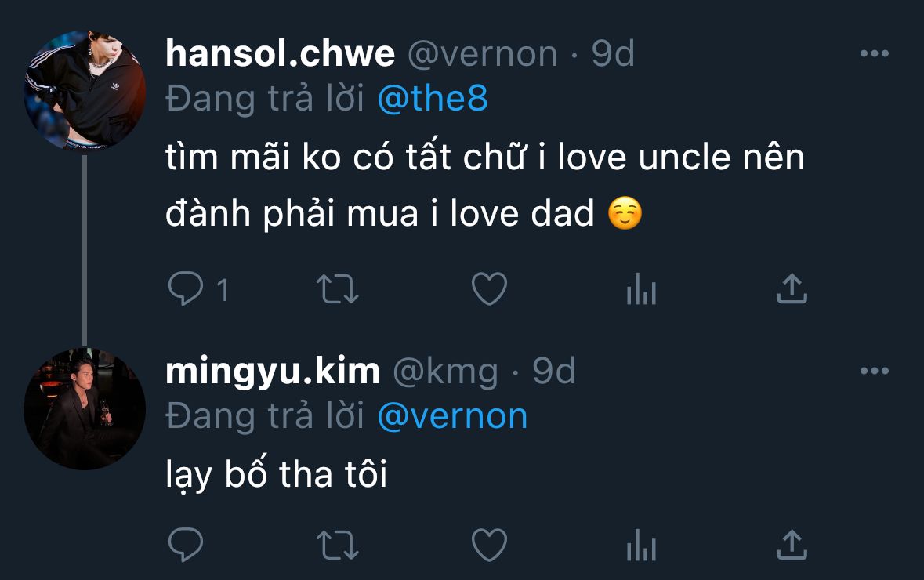
Task: Open the tweet text 'lạy bố tha tôi'
Action: click(x=277, y=475)
